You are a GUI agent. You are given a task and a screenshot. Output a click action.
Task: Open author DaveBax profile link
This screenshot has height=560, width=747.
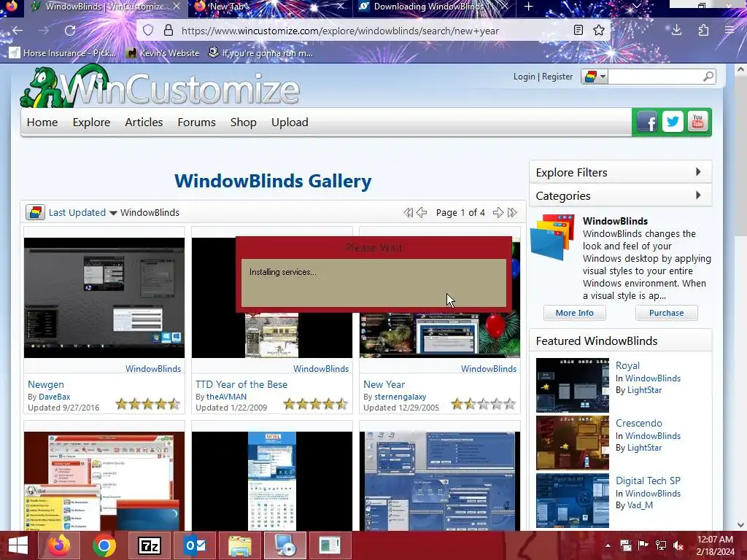(54, 397)
